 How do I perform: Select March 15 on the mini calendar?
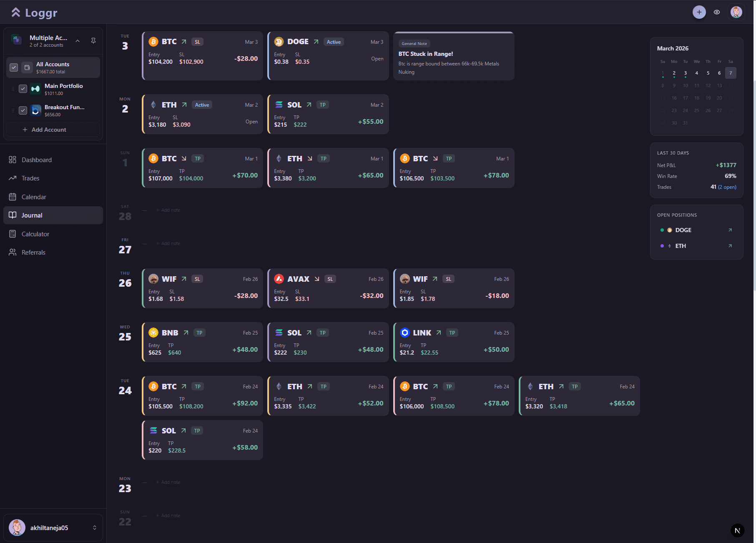(x=662, y=98)
